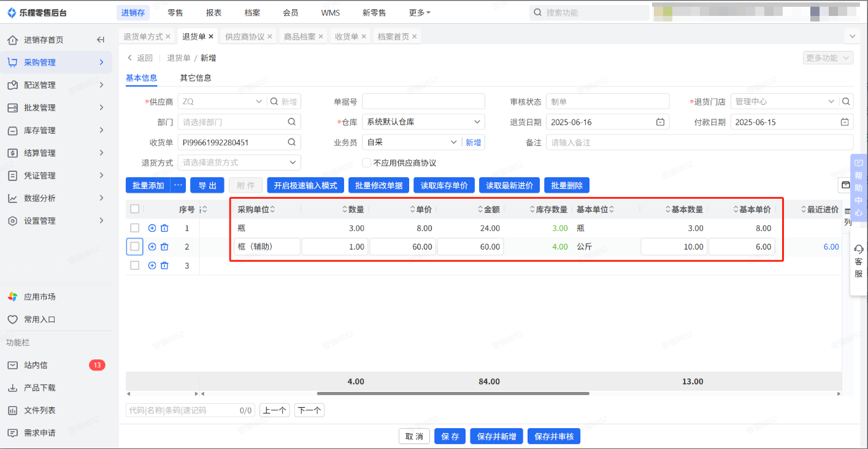
Task: Click the add-row plus icon in row 1
Action: point(152,228)
